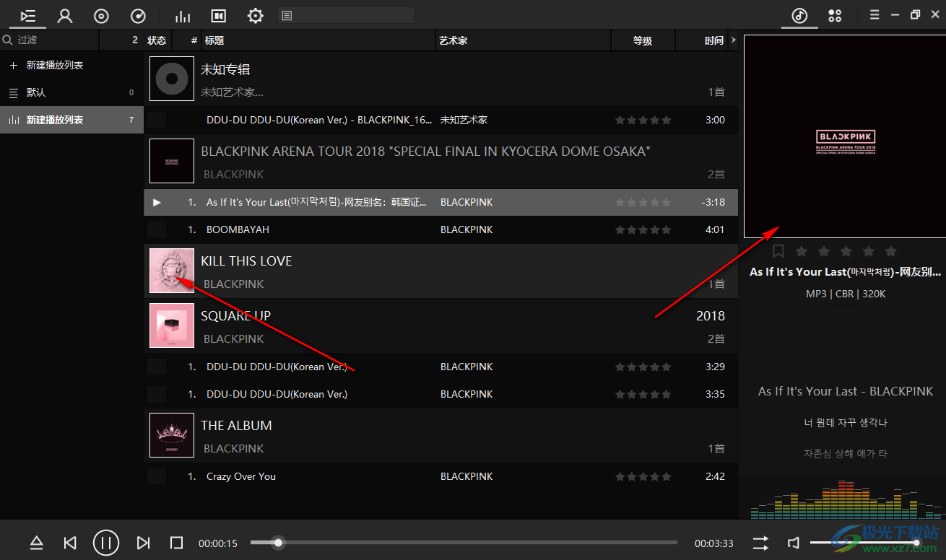Set first star rating under album art
The image size is (946, 560).
point(801,251)
